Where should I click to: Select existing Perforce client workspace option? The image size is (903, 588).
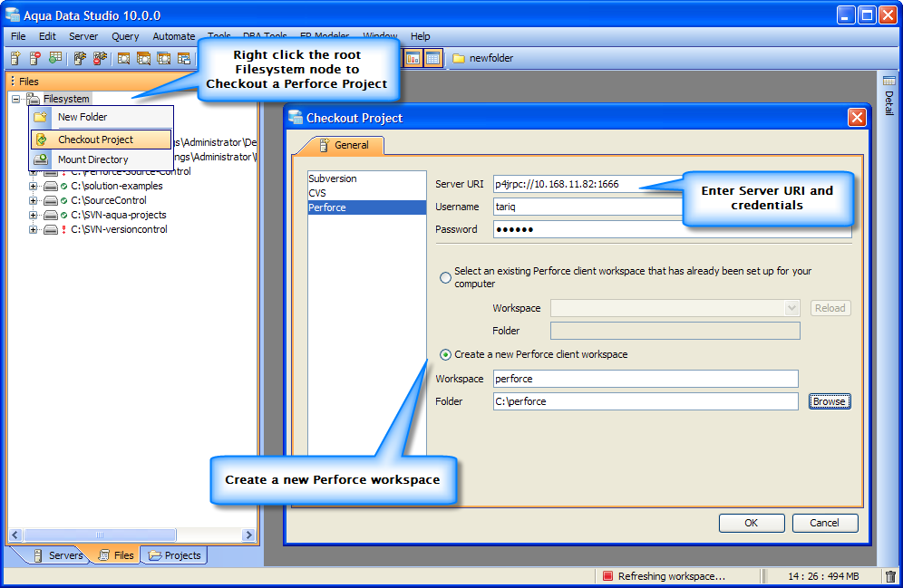[445, 277]
